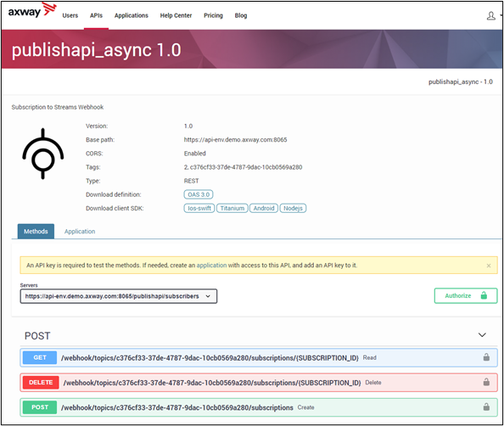The image size is (504, 426).
Task: Follow the application link in the warning
Action: click(211, 266)
